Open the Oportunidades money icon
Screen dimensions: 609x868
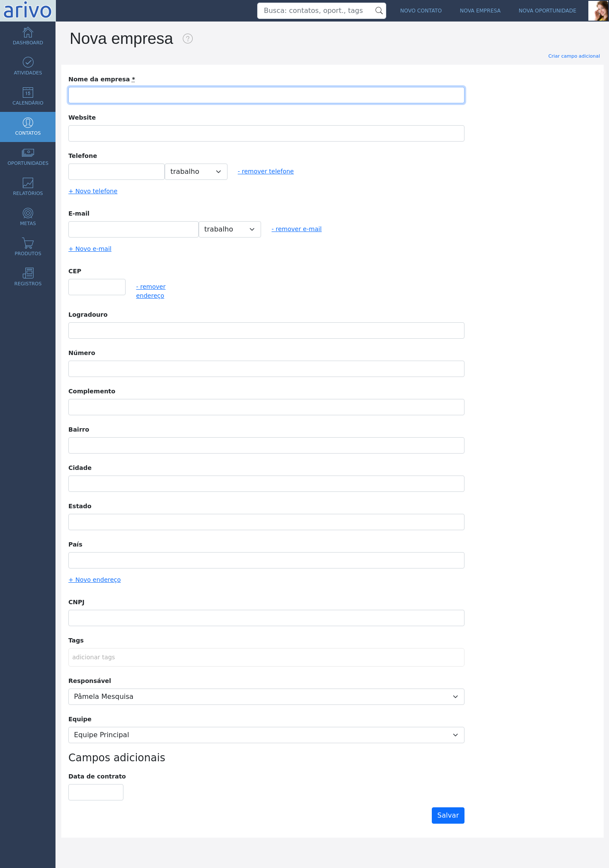[28, 153]
